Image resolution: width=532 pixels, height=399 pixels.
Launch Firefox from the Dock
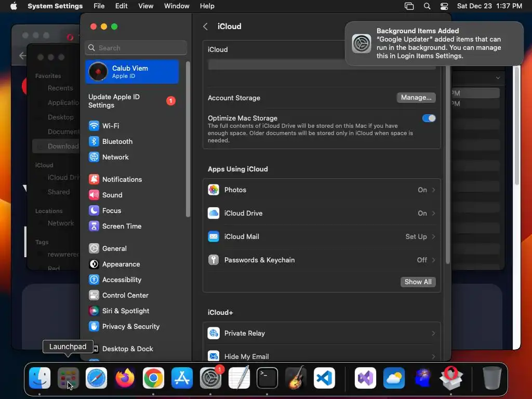[x=125, y=378]
